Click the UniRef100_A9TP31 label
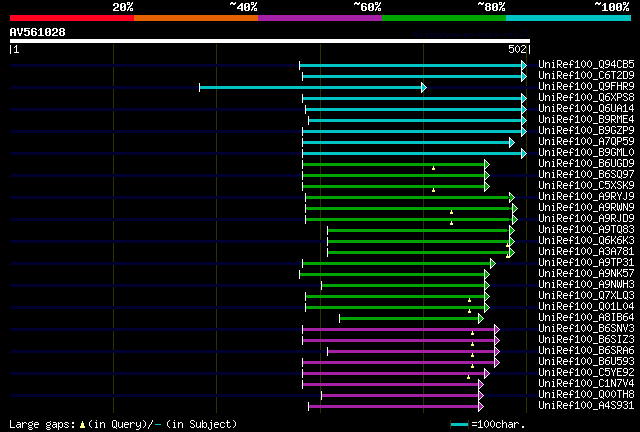Viewport: 640px width, 432px height. (586, 263)
